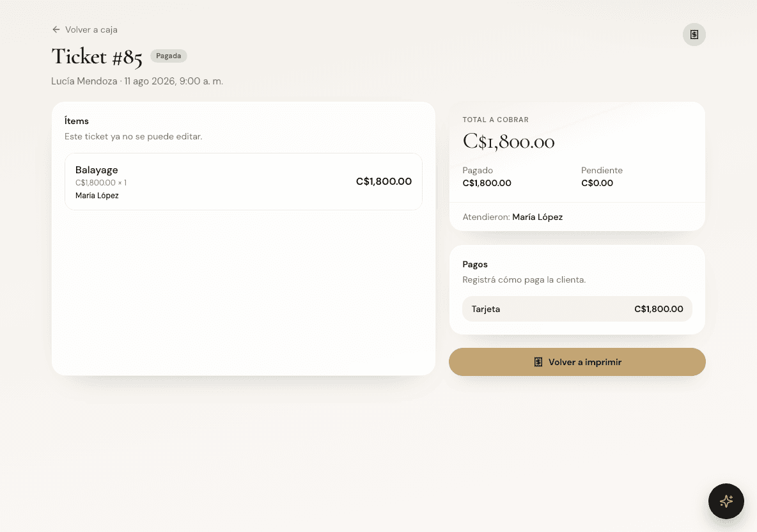
Task: Click receipt icon inside Volver a imprimir
Action: [x=538, y=362]
